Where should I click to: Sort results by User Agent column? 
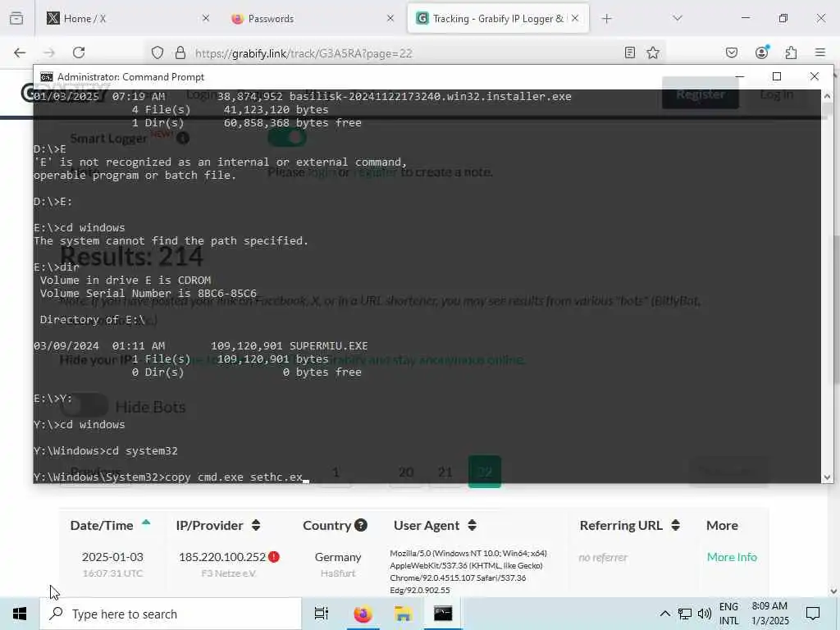(435, 525)
